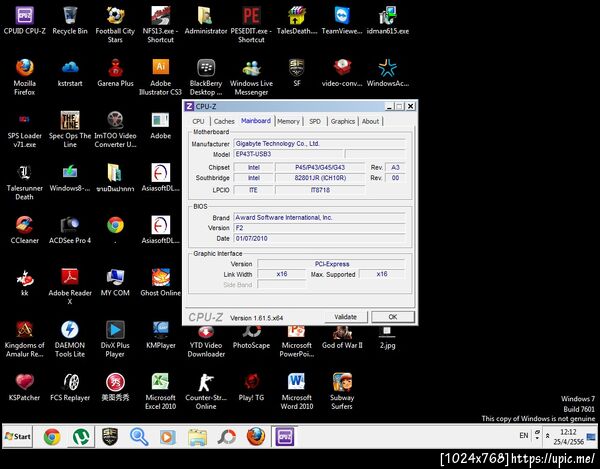Open Counter-Strike Online
The height and width of the screenshot is (469, 600).
click(x=206, y=392)
